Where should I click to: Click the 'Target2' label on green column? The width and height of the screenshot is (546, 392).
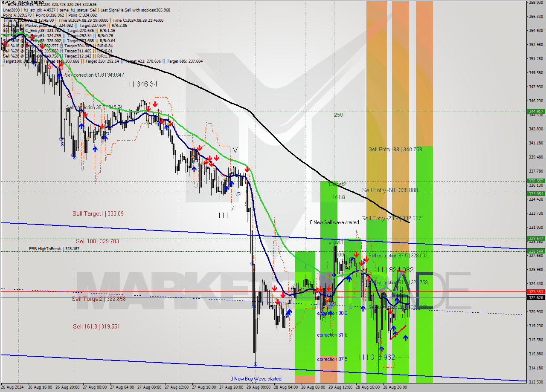(x=337, y=184)
